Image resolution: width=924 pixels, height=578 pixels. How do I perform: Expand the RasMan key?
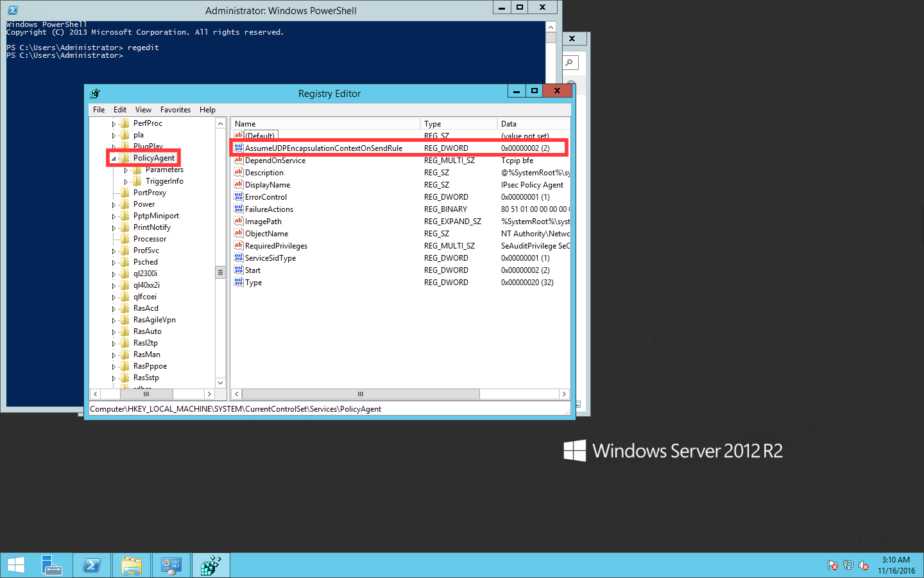[114, 355]
